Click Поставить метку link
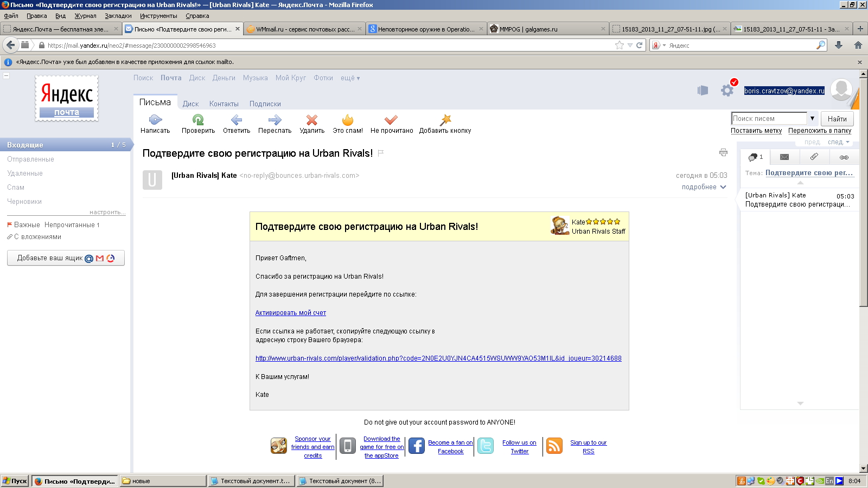 coord(756,131)
